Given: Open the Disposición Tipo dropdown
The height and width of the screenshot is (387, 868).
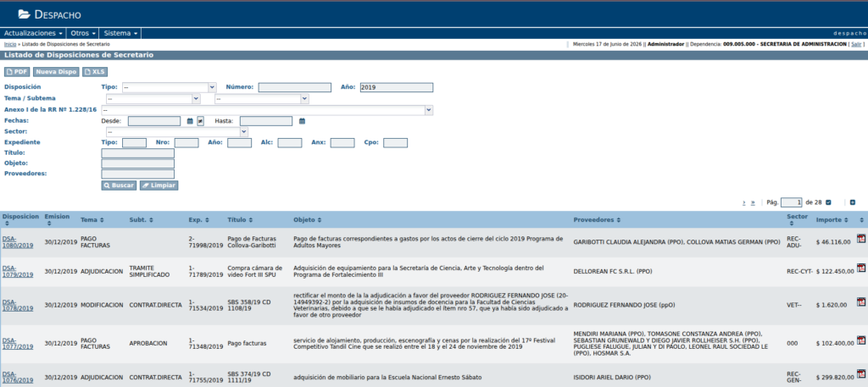Looking at the screenshot, I should tap(169, 87).
